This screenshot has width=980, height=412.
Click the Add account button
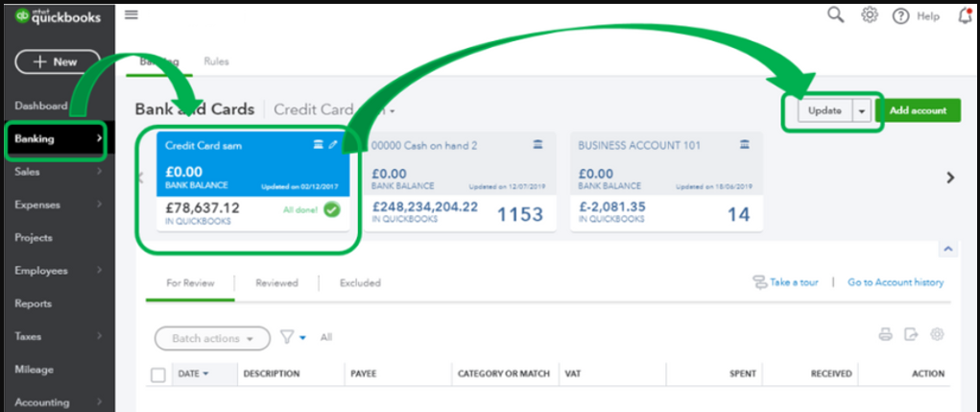[919, 110]
